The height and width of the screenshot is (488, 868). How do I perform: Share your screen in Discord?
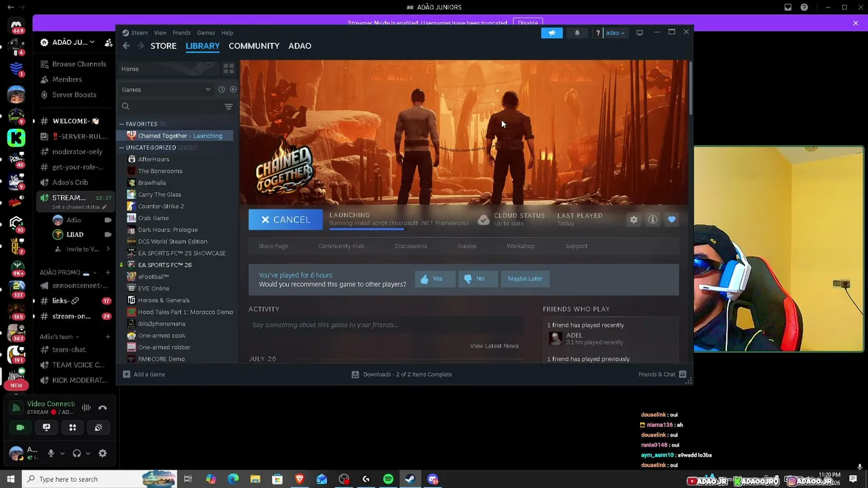[46, 428]
